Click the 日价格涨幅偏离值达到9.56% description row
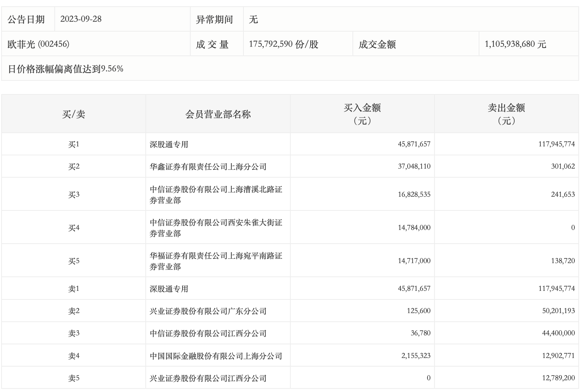583x392 pixels. point(66,69)
